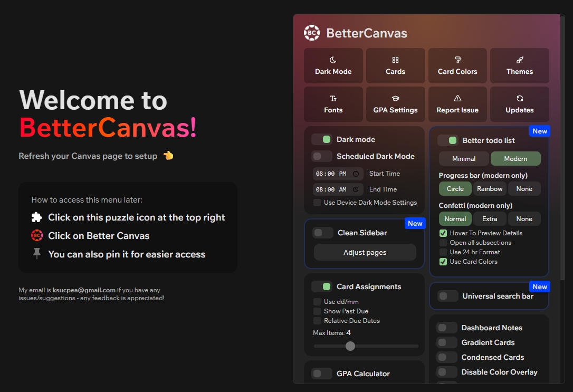Click the Start Time input field
Screen dimensions: 573x392
click(338, 174)
